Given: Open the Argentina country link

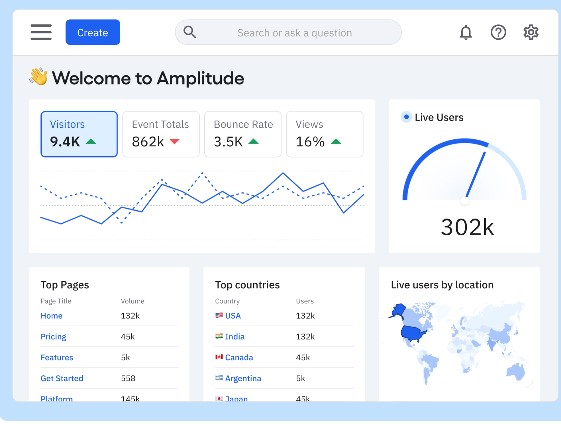Looking at the screenshot, I should point(243,379).
